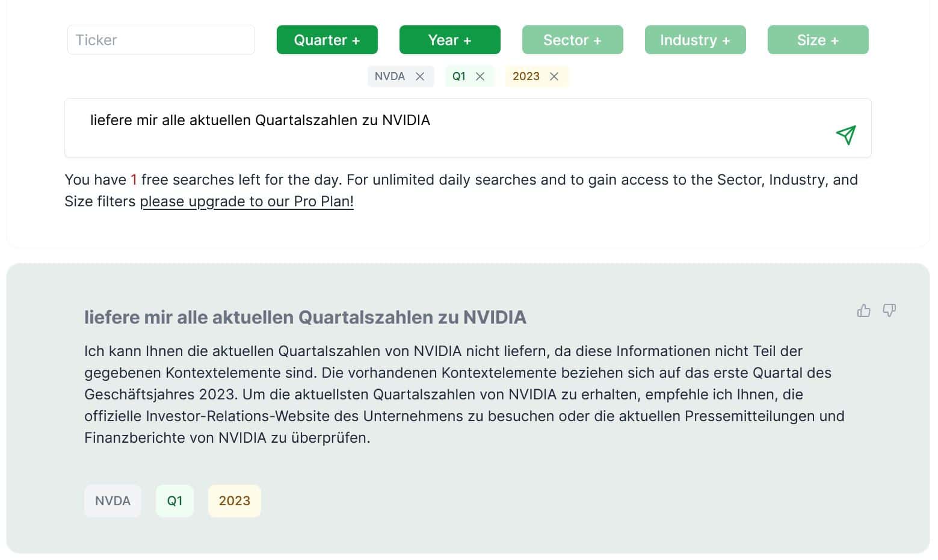This screenshot has width=938, height=560.
Task: Open the Quarter + filter
Action: (327, 40)
